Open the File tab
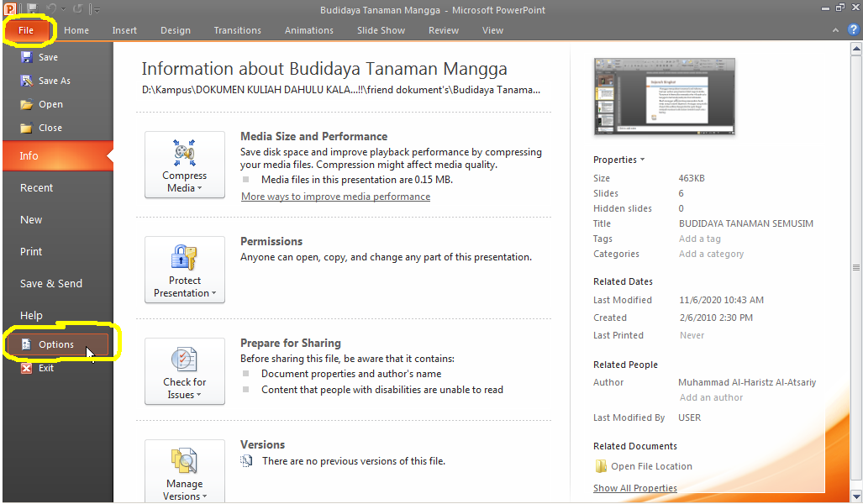The height and width of the screenshot is (504, 863). 26,30
